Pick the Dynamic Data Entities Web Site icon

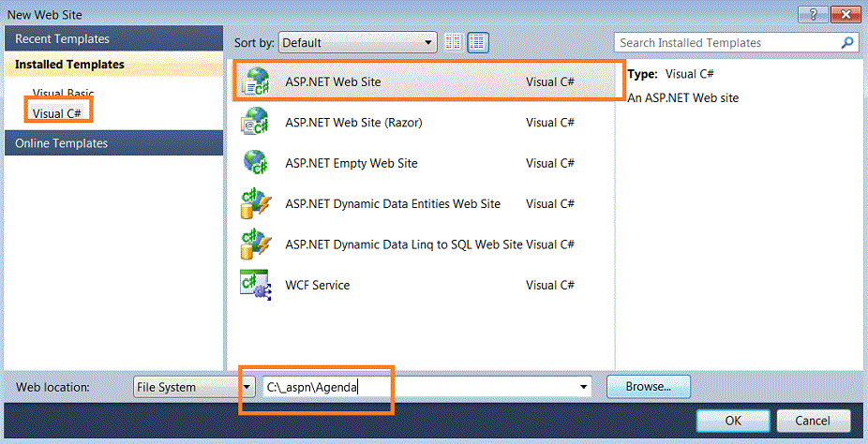tap(256, 203)
